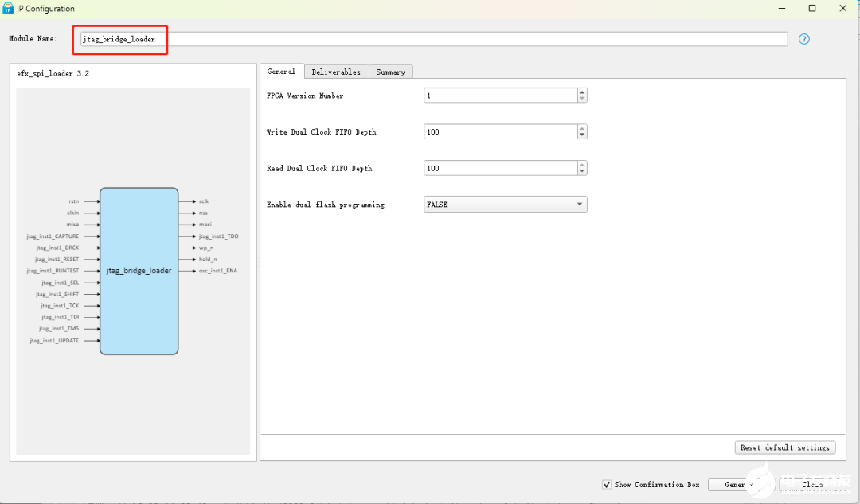Image resolution: width=860 pixels, height=504 pixels.
Task: Switch to the Deliverables tab
Action: click(335, 72)
